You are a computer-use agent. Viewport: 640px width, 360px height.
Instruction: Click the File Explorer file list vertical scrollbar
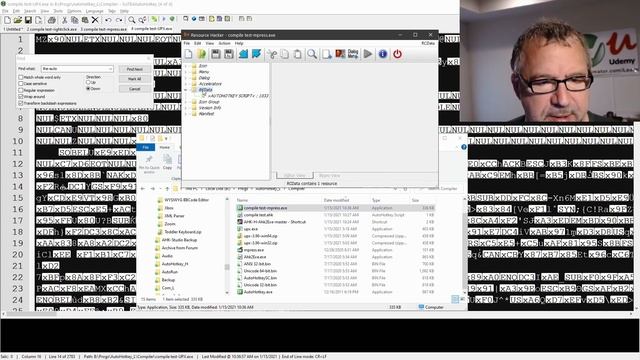pyautogui.click(x=464, y=246)
